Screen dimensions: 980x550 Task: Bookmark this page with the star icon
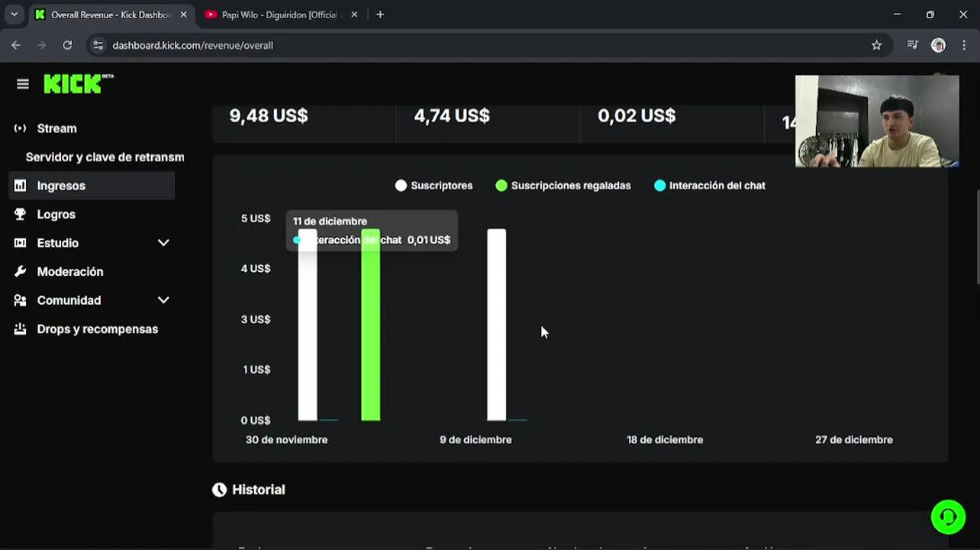point(876,45)
